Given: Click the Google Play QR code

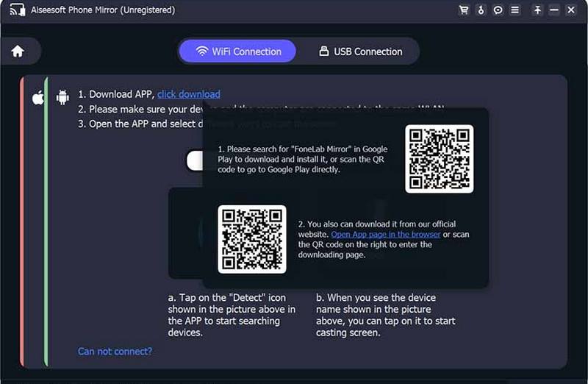Looking at the screenshot, I should point(439,159).
